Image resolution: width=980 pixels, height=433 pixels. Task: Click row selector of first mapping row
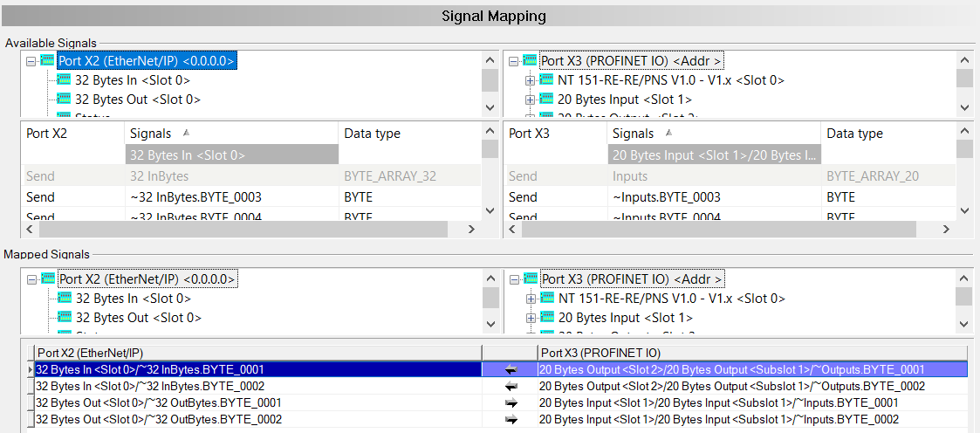(x=31, y=370)
